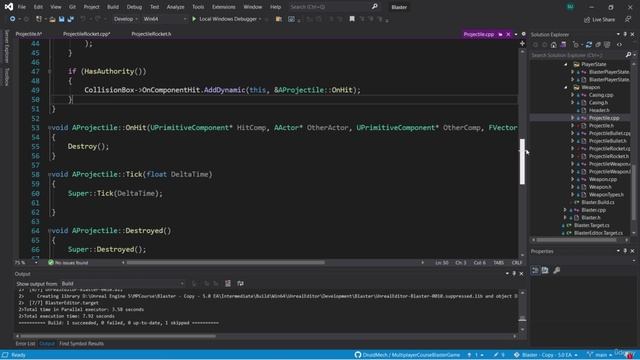Open Find Symbol Results tab
Screen dimensions: 640x360
point(81,343)
